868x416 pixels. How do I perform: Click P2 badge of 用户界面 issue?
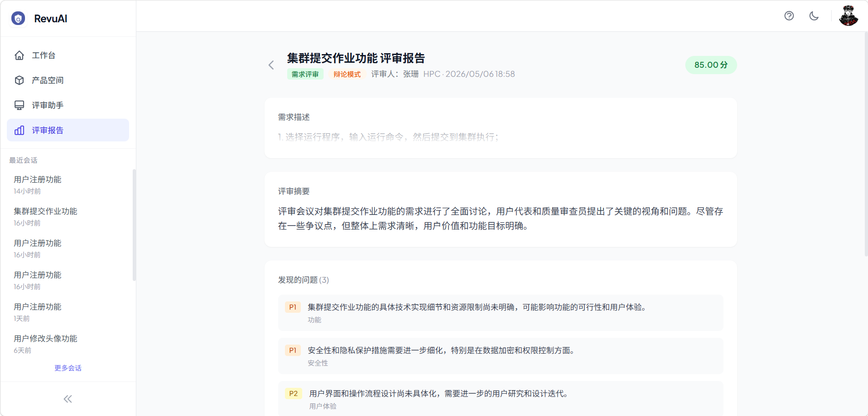click(294, 394)
